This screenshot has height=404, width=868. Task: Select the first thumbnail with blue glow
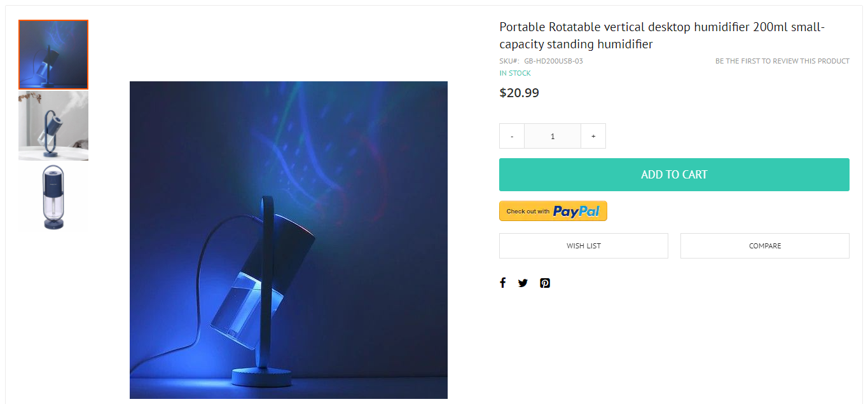53,55
